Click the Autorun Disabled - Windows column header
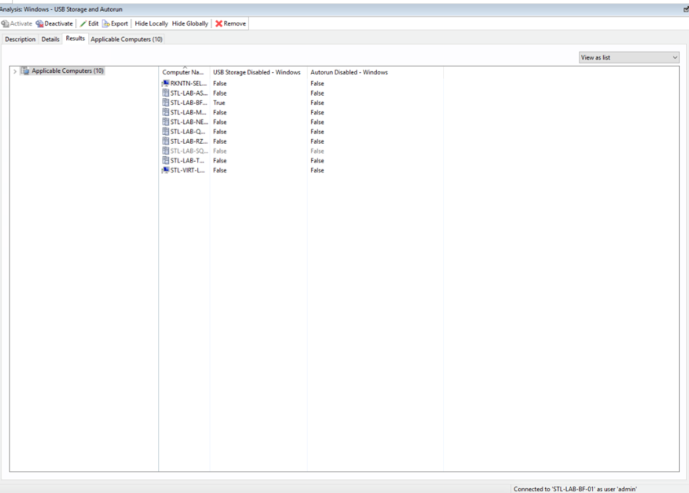Image resolution: width=689 pixels, height=493 pixels. 349,72
